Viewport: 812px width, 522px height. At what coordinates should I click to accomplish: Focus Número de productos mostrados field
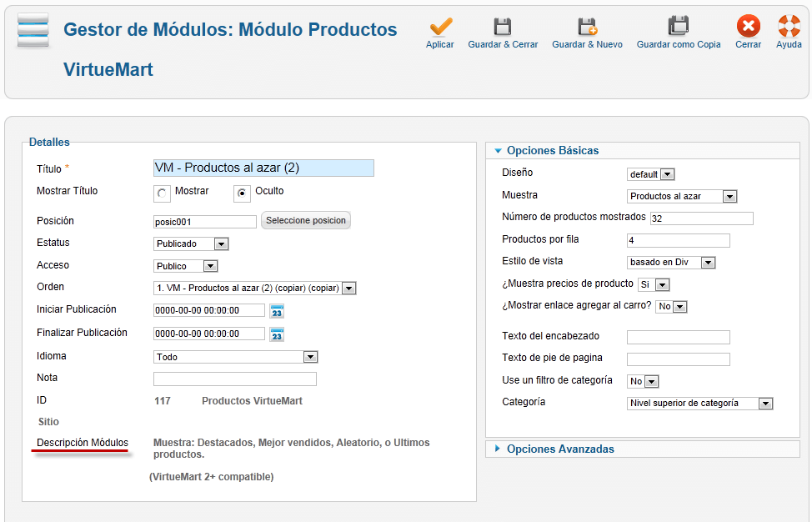[x=702, y=218]
